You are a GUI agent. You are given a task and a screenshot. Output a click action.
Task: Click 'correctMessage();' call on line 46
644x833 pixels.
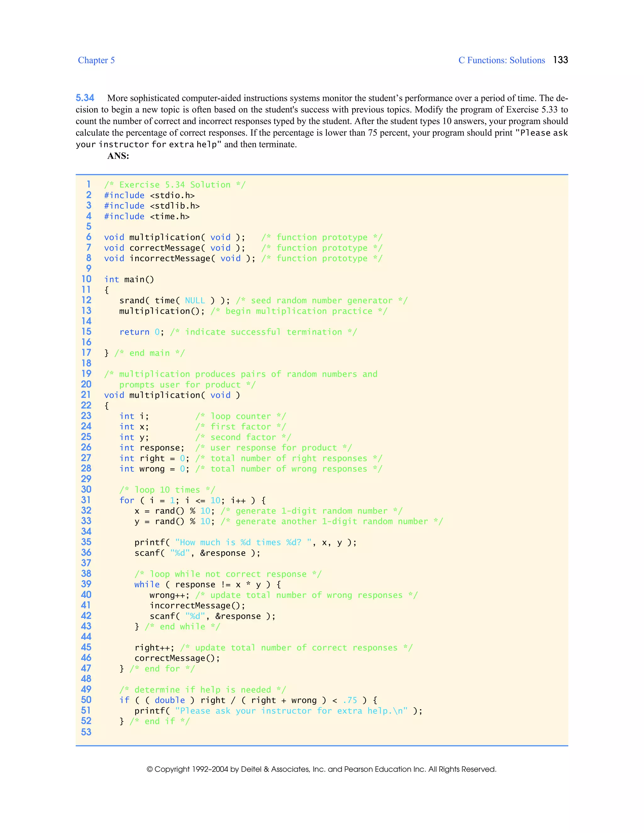click(177, 658)
